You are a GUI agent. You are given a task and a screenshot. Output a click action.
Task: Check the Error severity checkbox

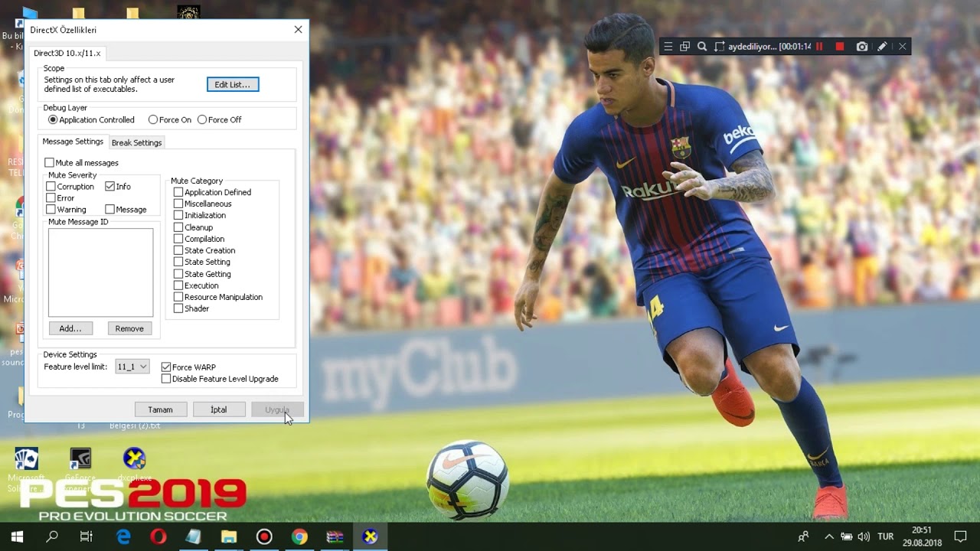point(51,198)
